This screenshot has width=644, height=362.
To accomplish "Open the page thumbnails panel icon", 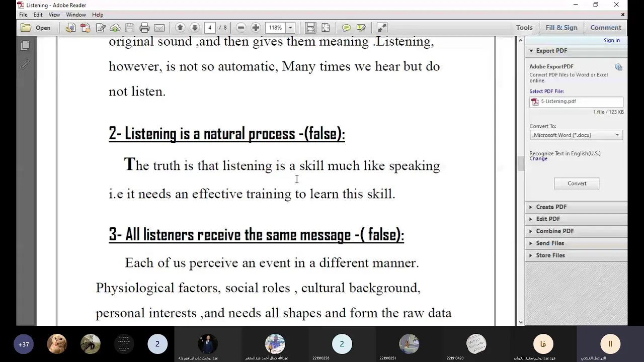I will pos(25,46).
